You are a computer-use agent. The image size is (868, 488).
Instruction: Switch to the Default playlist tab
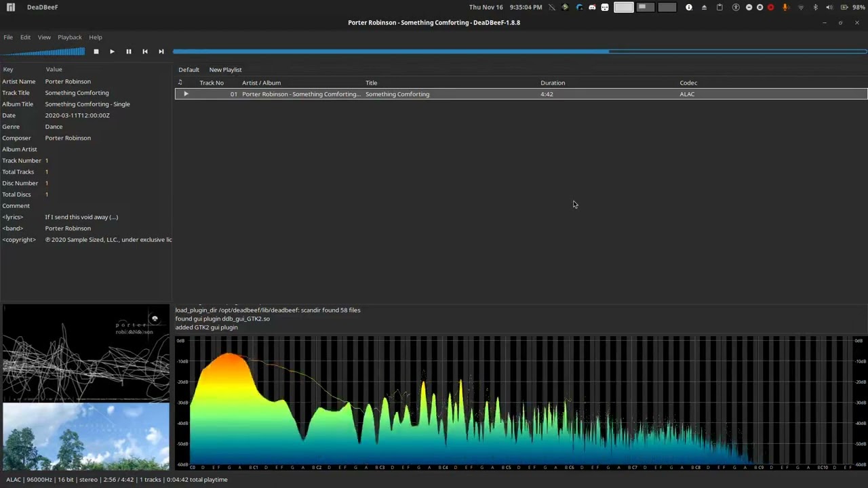point(189,70)
